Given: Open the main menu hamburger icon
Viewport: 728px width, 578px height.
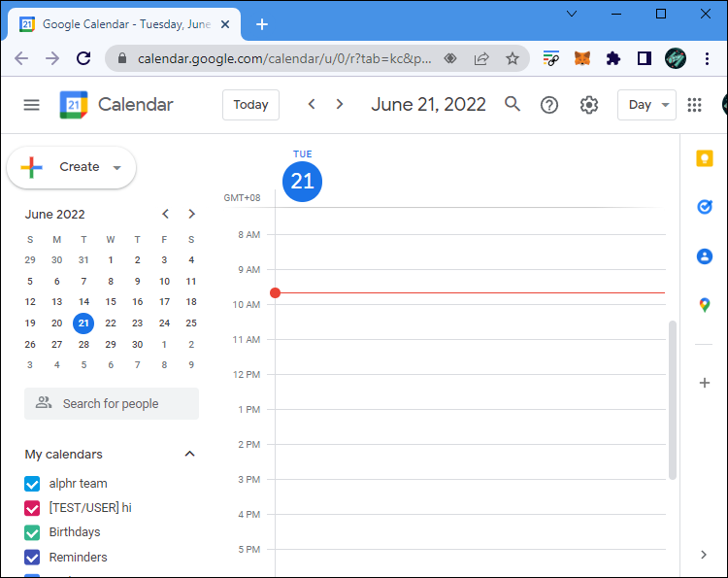Looking at the screenshot, I should 32,105.
